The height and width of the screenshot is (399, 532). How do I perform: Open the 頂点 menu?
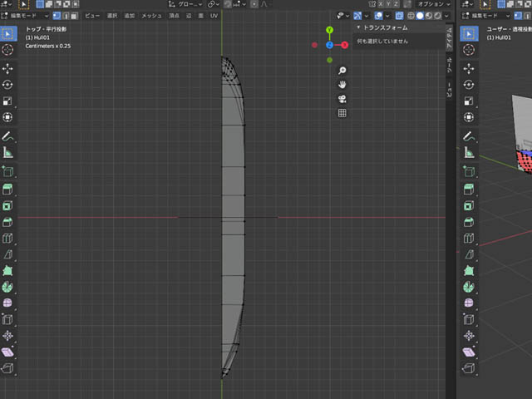tap(174, 16)
